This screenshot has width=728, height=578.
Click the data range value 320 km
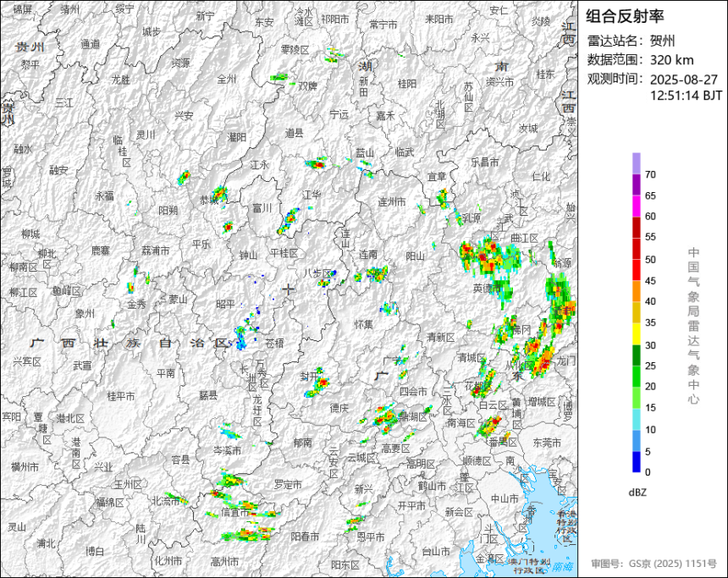[x=672, y=60]
